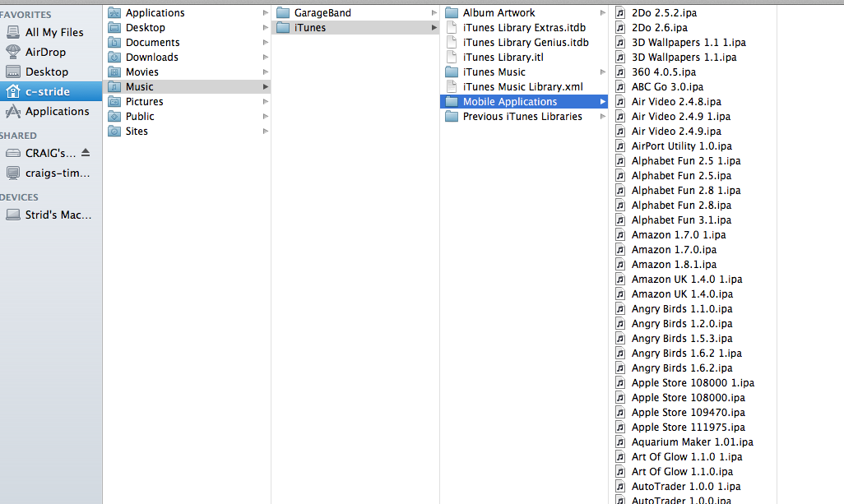Click the 2Do 2.5.2.ipa file icon
This screenshot has height=504, width=844.
tap(620, 12)
